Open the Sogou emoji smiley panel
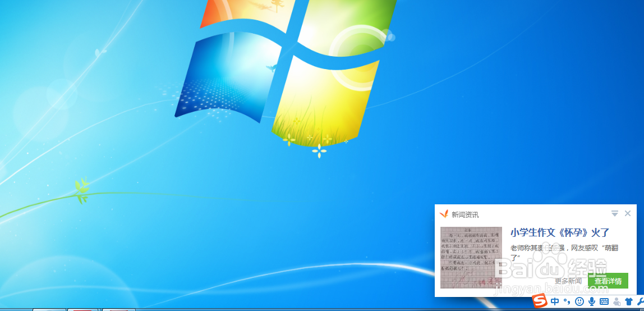This screenshot has height=311, width=644. [579, 301]
